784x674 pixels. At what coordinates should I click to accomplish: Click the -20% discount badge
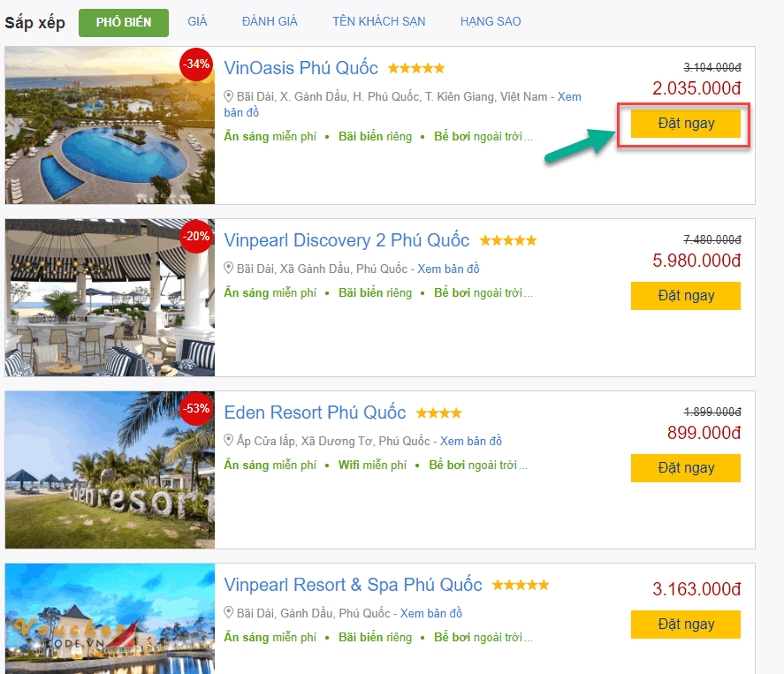[x=196, y=236]
